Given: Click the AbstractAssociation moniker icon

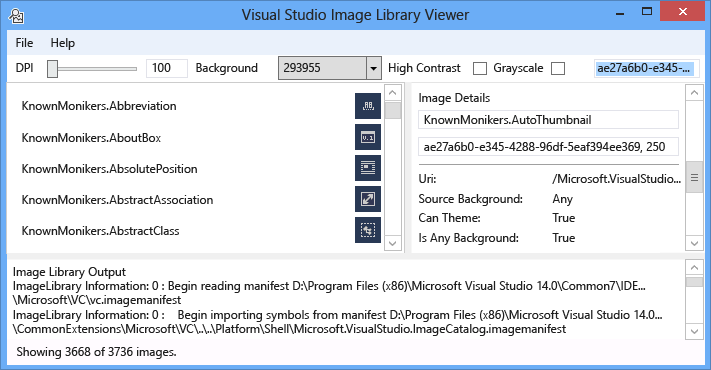Looking at the screenshot, I should (x=368, y=199).
